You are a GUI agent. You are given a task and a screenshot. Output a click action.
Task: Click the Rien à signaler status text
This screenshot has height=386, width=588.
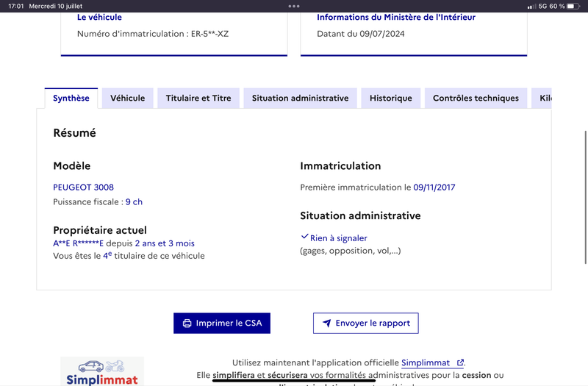tap(338, 238)
